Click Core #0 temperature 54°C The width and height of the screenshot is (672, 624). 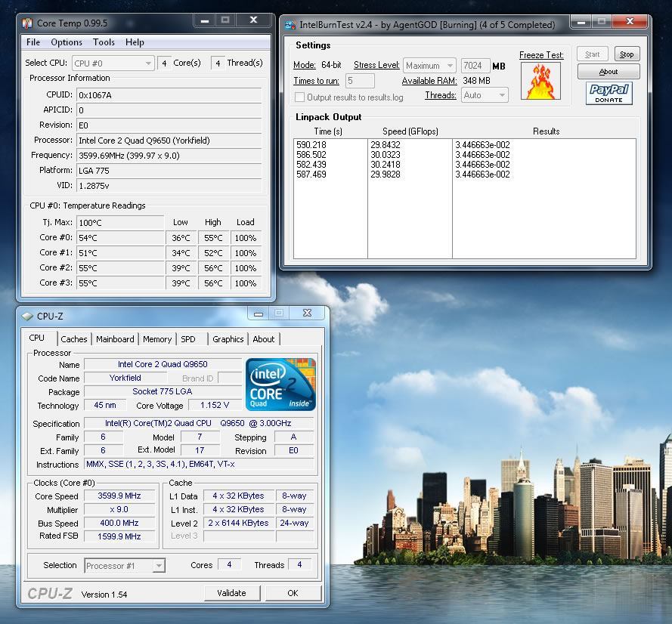pos(120,238)
